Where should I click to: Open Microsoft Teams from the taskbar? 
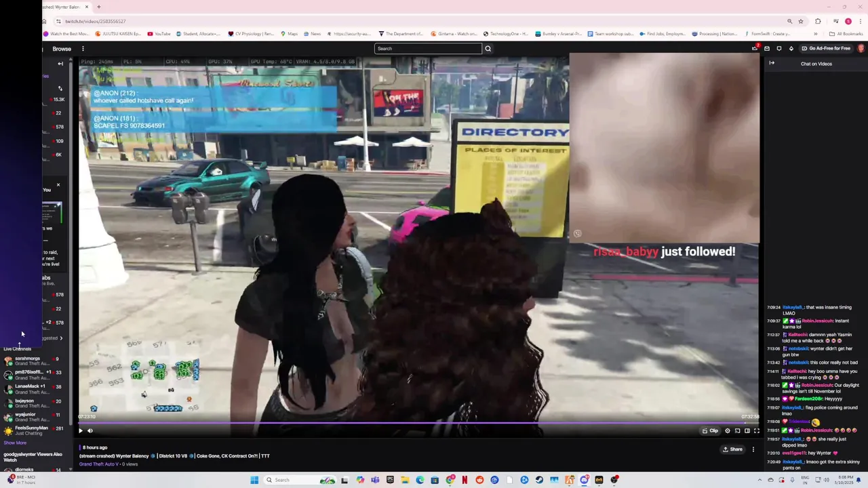pyautogui.click(x=375, y=480)
